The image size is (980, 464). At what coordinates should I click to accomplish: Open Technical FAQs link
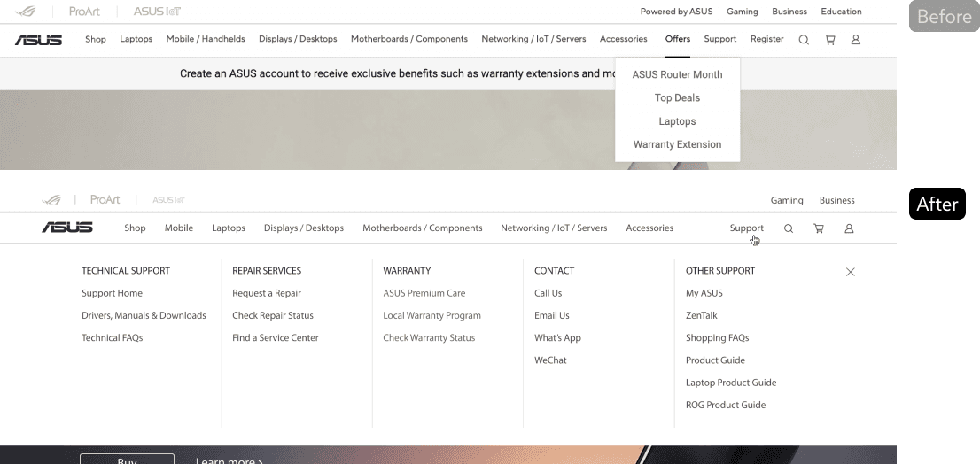click(112, 338)
